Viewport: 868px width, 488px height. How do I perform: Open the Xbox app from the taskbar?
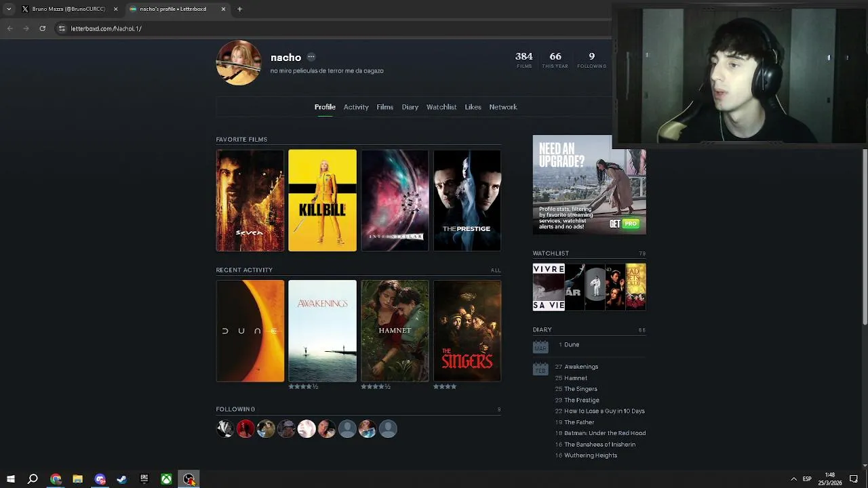tap(166, 479)
